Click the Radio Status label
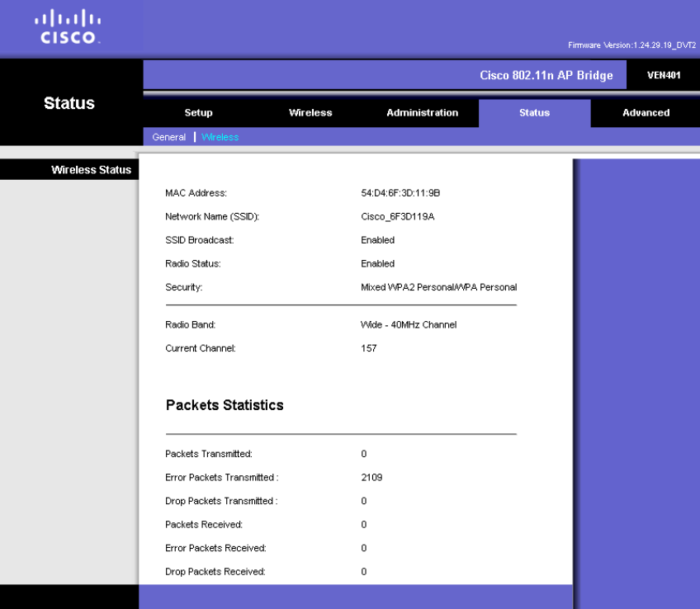This screenshot has height=609, width=700. coord(193,264)
